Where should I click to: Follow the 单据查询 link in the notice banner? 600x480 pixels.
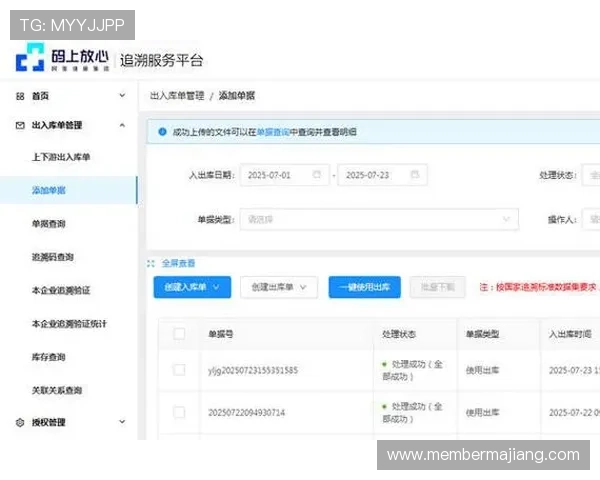click(273, 132)
